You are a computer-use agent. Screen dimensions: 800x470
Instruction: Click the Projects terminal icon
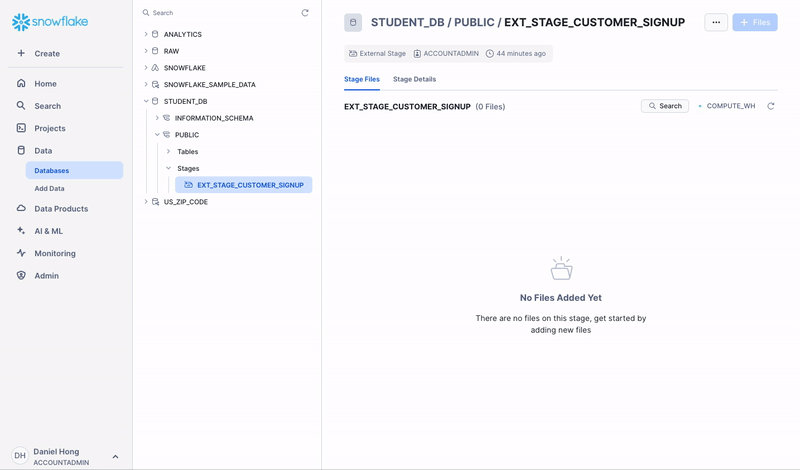[x=21, y=128]
